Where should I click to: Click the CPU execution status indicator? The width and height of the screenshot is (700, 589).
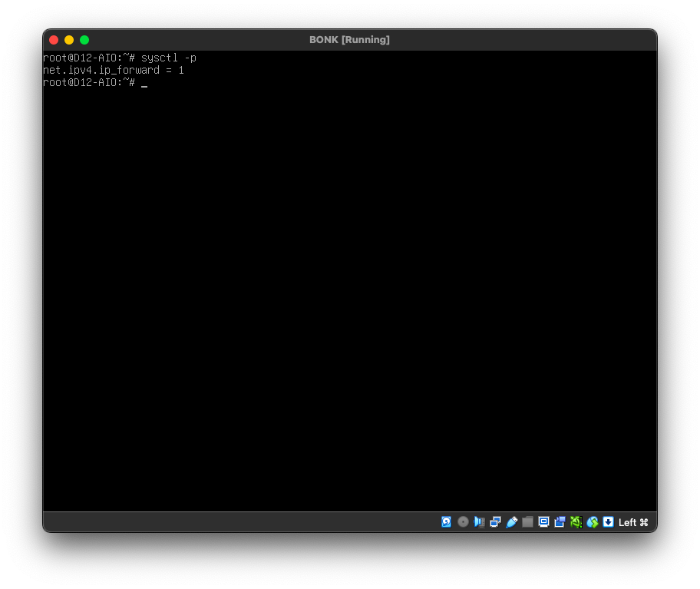tap(576, 522)
